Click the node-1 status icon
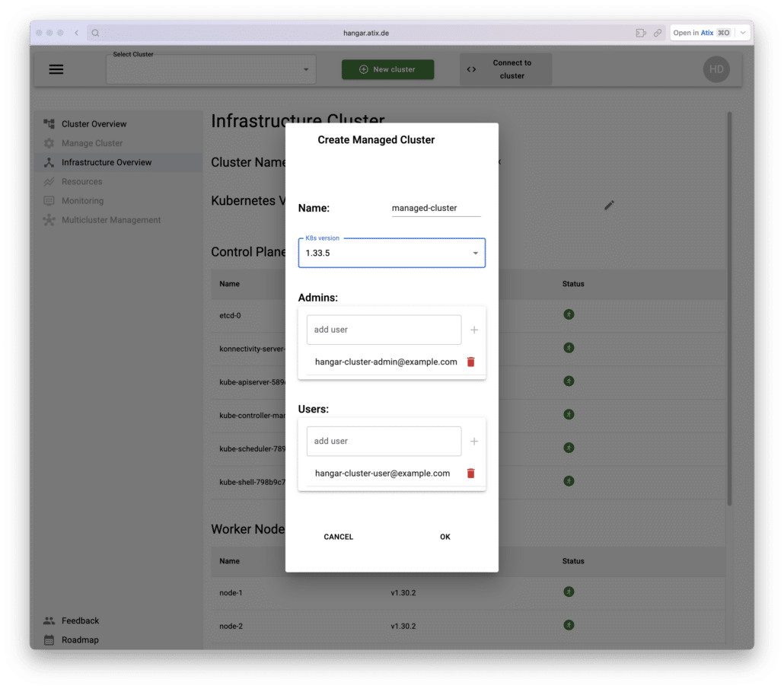784x689 pixels. [x=569, y=592]
